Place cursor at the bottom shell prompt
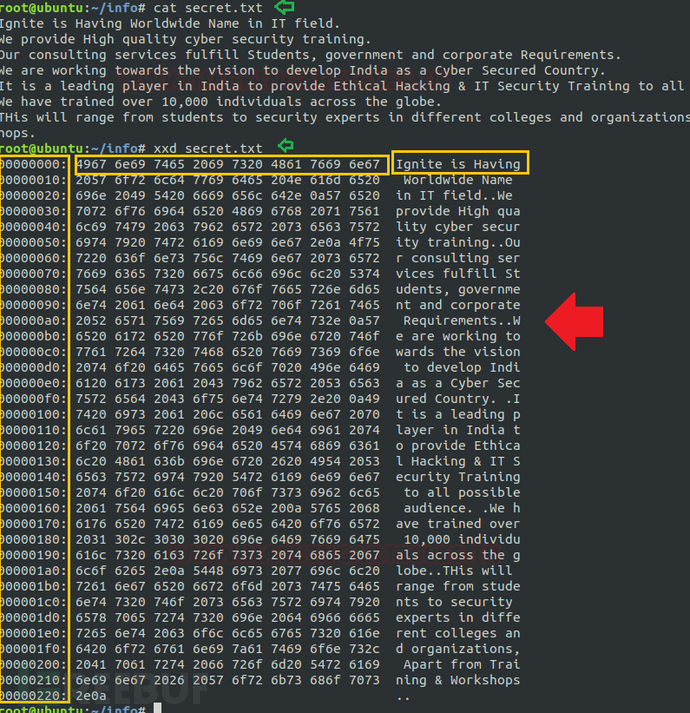Viewport: 690px width, 713px height. click(157, 708)
